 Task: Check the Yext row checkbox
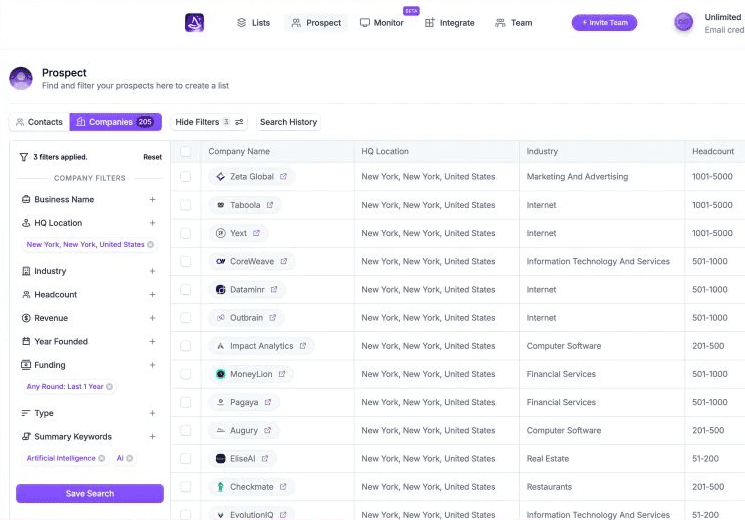tap(186, 233)
